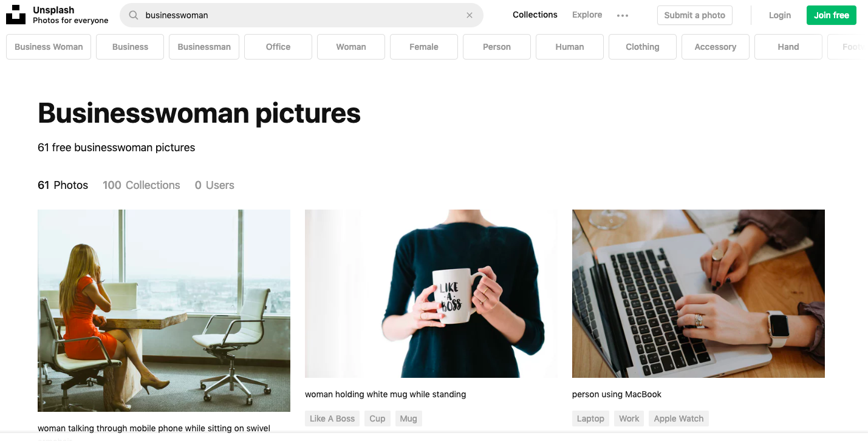Open the woman in orange dress photo
Image resolution: width=868 pixels, height=441 pixels.
[164, 310]
